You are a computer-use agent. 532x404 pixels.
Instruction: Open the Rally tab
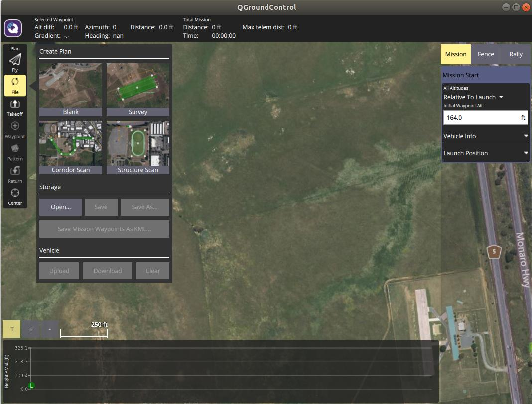point(516,54)
